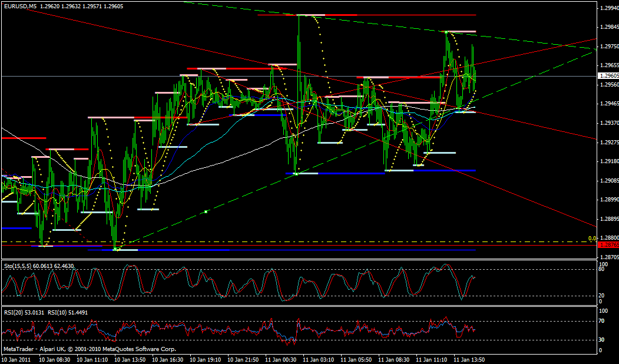Click the 1.28705 price scale label
This screenshot has width=619, height=364.
(x=608, y=257)
